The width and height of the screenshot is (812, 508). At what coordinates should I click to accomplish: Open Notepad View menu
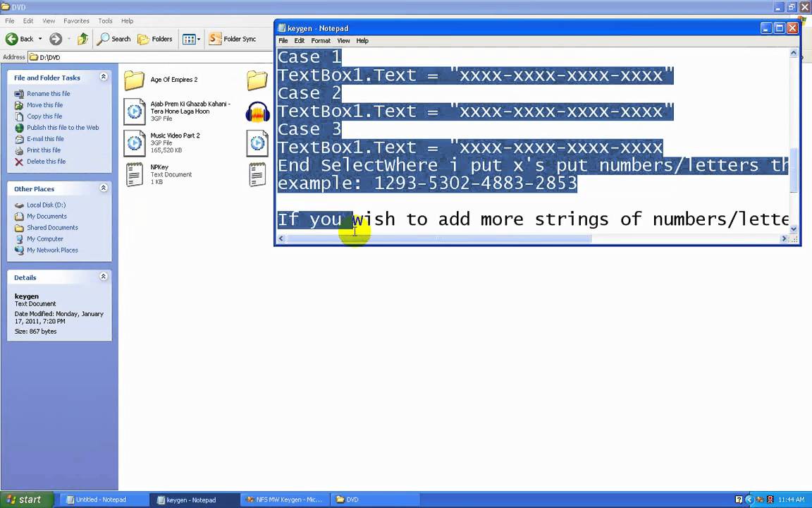click(x=343, y=40)
